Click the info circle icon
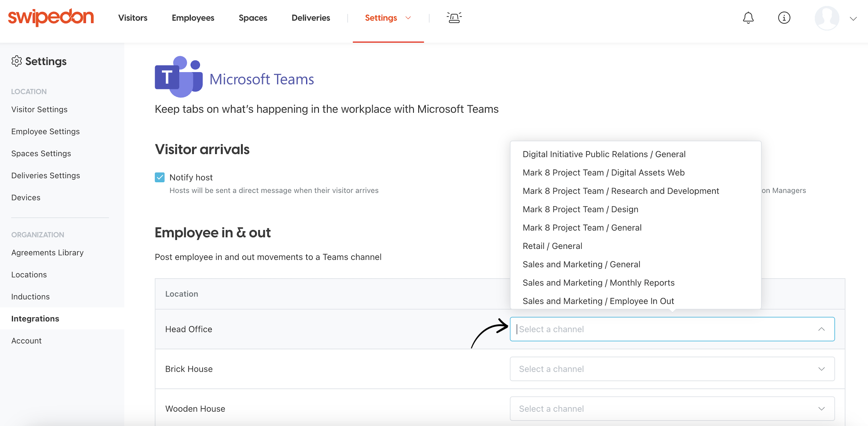 784,18
